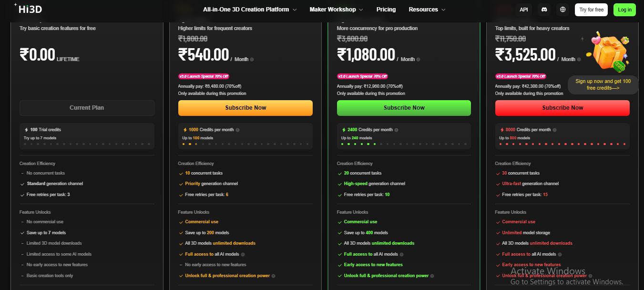
Task: Click the globe language icon
Action: [x=563, y=10]
